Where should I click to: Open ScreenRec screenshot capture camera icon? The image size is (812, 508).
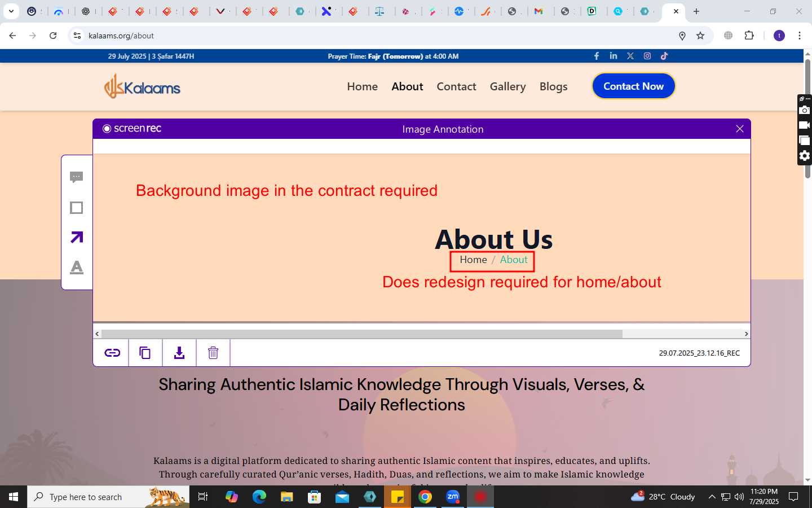[805, 110]
